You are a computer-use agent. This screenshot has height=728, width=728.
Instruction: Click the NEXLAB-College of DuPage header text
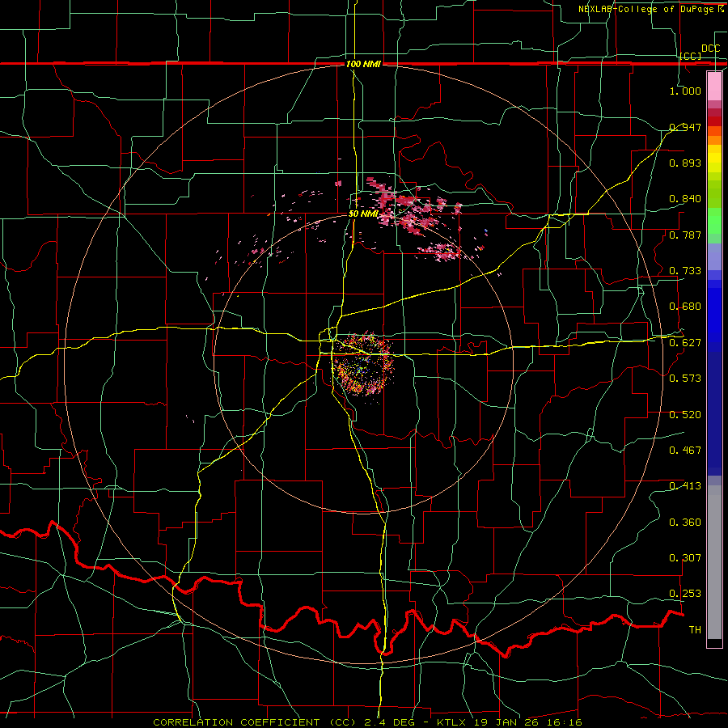[x=651, y=9]
